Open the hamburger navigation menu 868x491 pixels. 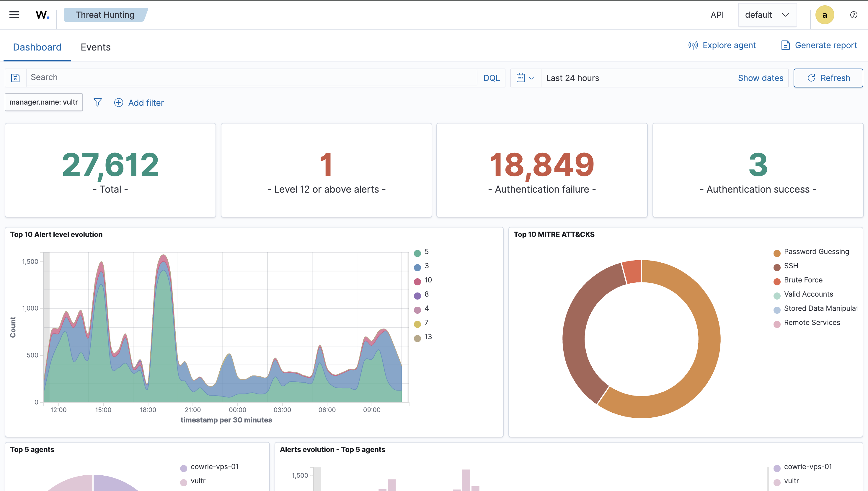pos(14,15)
